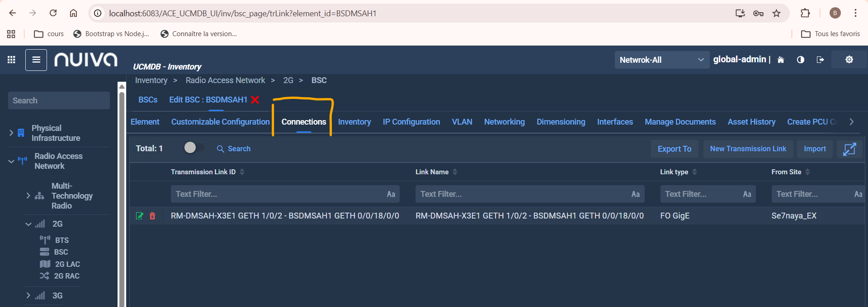Image resolution: width=868 pixels, height=307 pixels.
Task: Open the Netwrok-All dropdown
Action: pos(661,60)
